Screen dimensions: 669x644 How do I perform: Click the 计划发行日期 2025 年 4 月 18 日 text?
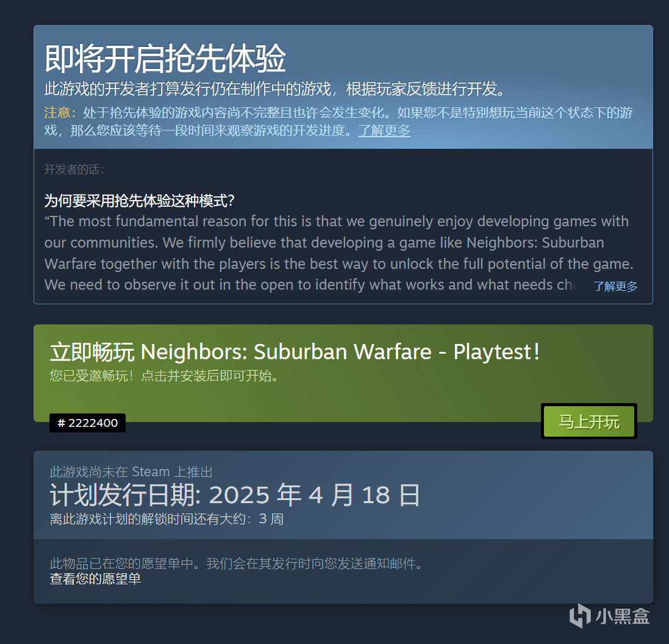coord(235,495)
